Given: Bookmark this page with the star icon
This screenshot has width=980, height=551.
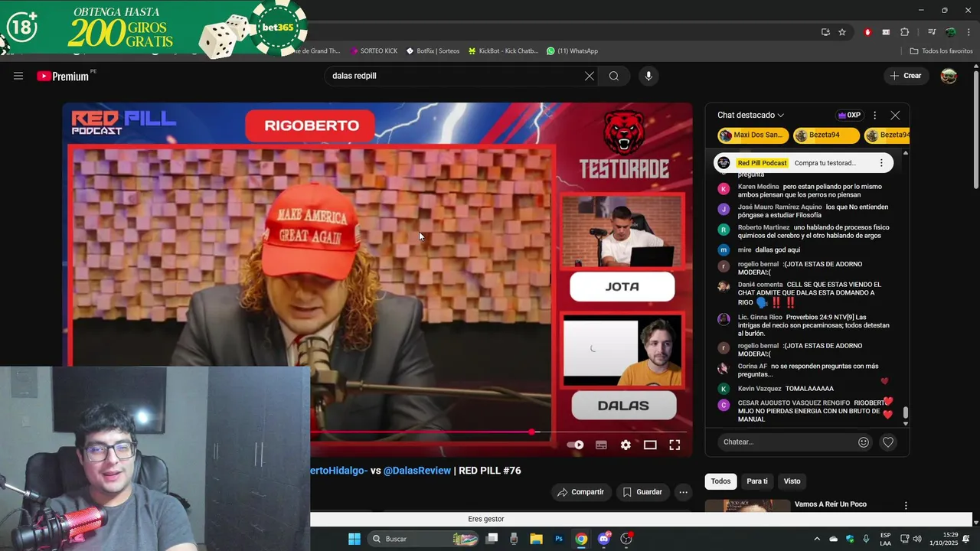Looking at the screenshot, I should point(842,32).
